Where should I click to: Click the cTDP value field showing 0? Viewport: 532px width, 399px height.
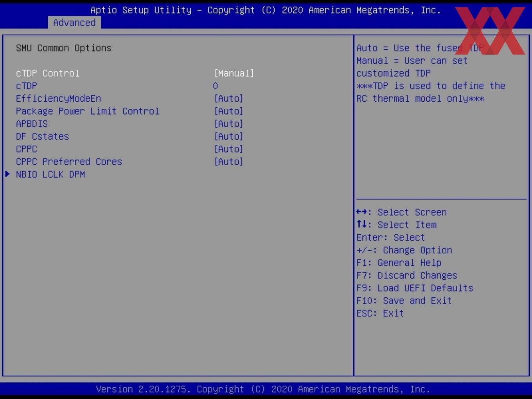[x=216, y=86]
